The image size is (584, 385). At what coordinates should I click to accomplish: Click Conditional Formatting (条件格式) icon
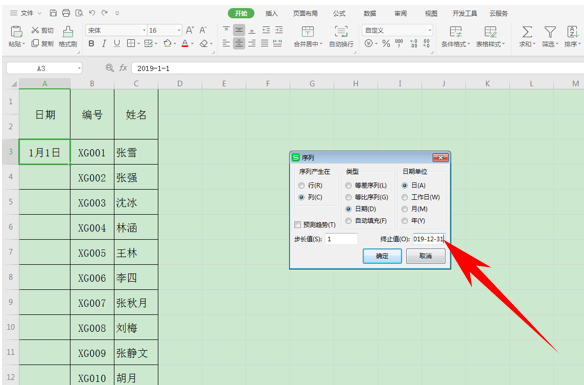click(x=455, y=32)
